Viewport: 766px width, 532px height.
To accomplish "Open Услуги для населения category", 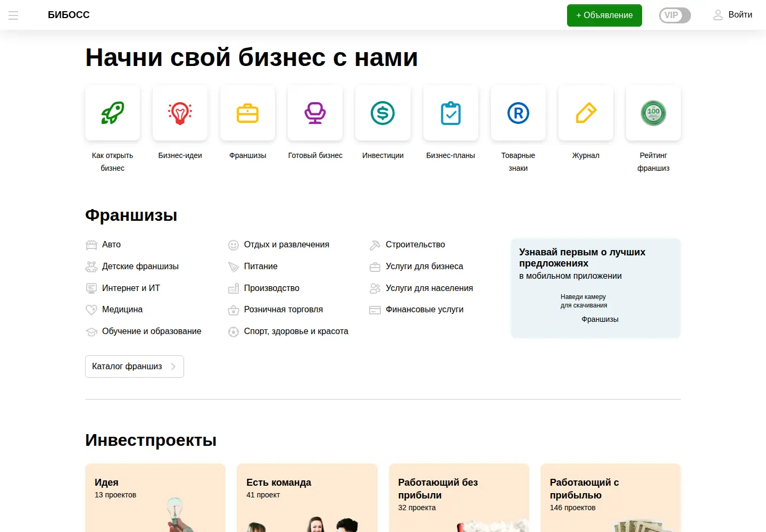I will point(429,288).
